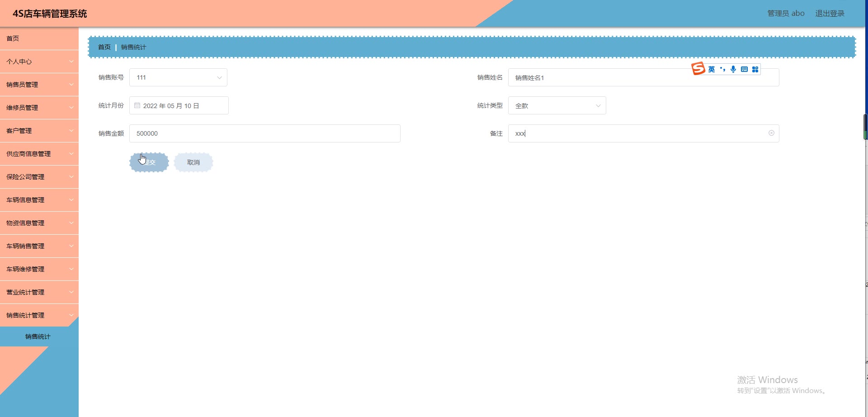This screenshot has height=417, width=868.
Task: Submit the form with 提交 button
Action: 149,162
